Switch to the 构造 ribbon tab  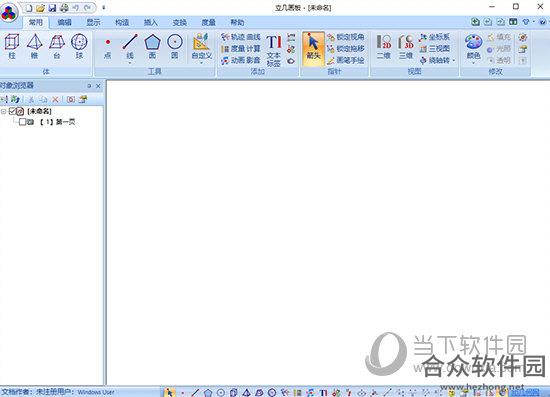pyautogui.click(x=122, y=22)
